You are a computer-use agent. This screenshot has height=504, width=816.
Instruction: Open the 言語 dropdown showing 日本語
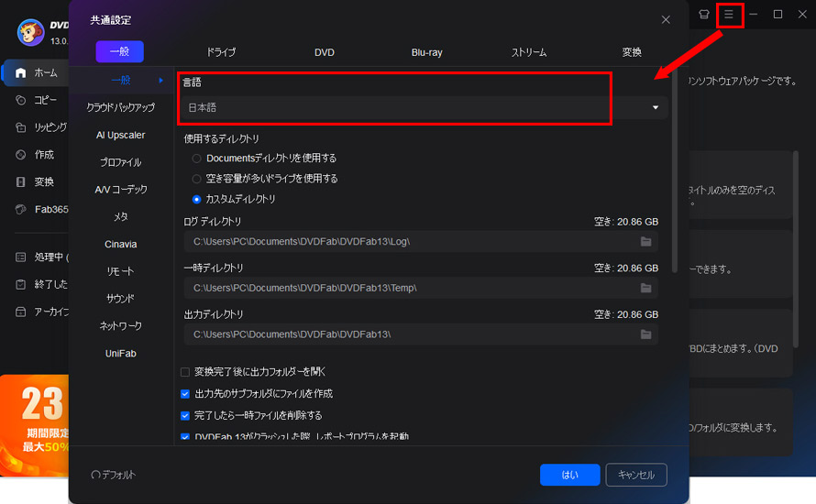[x=425, y=107]
